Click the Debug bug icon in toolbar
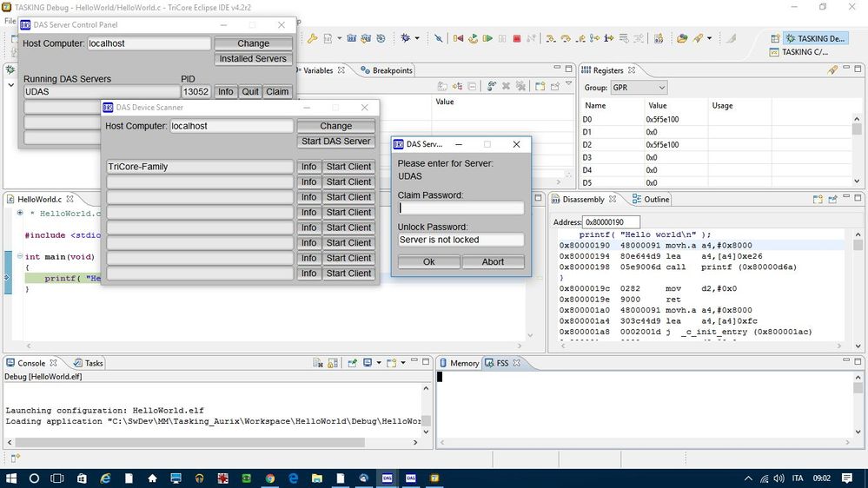The image size is (868, 488). (405, 38)
